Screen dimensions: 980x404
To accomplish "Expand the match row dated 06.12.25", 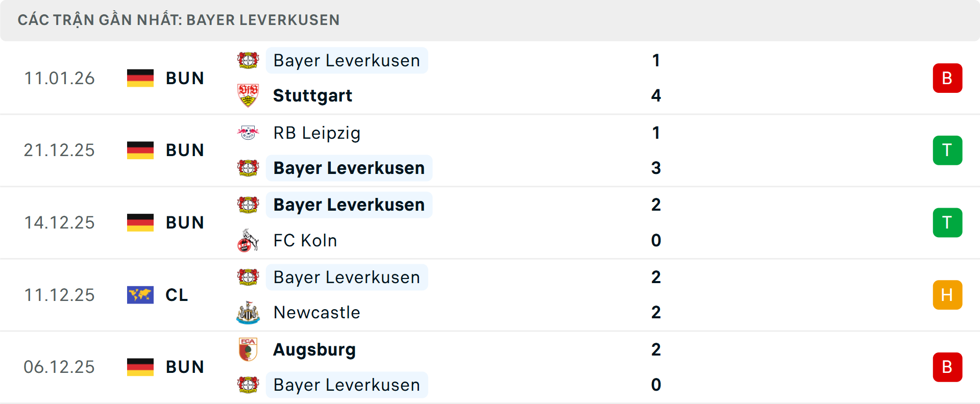I will 490,367.
